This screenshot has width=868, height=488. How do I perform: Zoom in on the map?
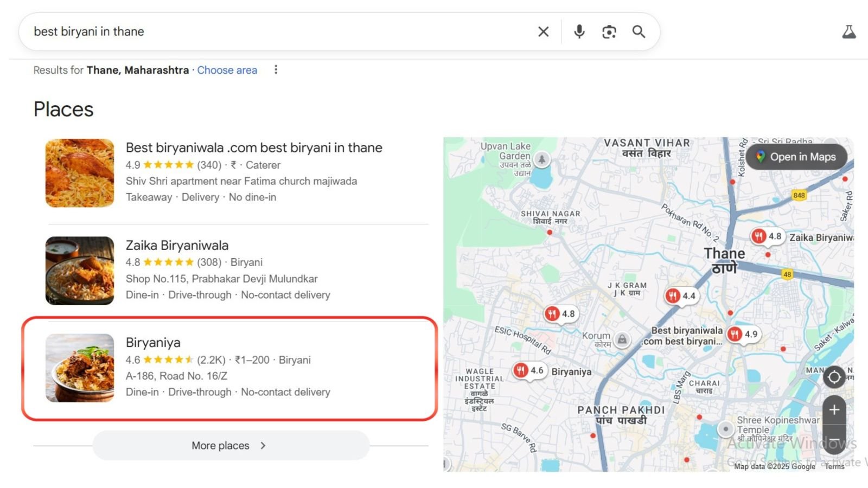[x=834, y=410]
